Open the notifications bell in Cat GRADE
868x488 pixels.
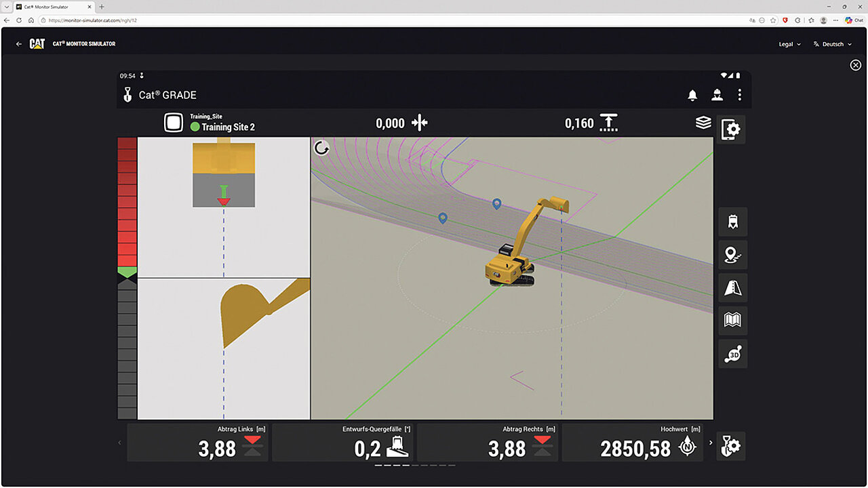pos(692,96)
